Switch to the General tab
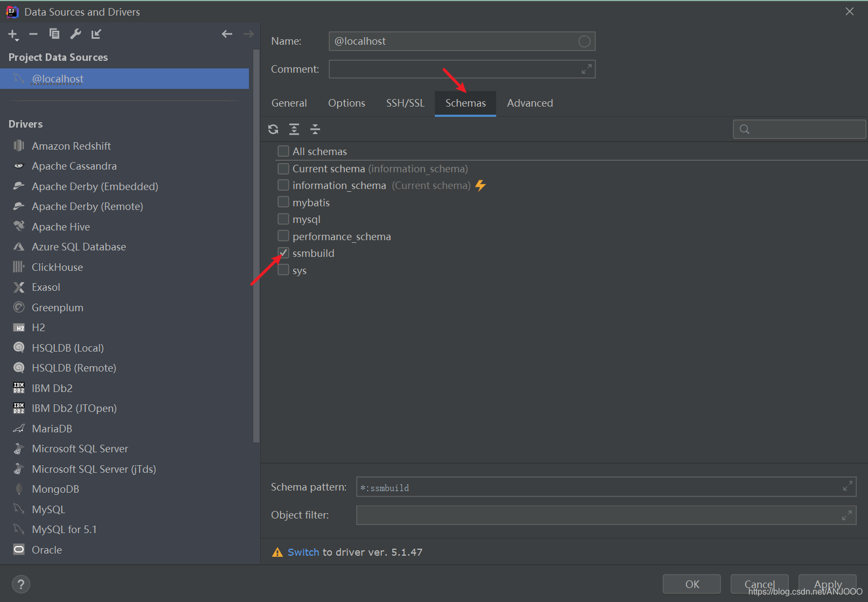This screenshot has height=602, width=868. pyautogui.click(x=289, y=103)
